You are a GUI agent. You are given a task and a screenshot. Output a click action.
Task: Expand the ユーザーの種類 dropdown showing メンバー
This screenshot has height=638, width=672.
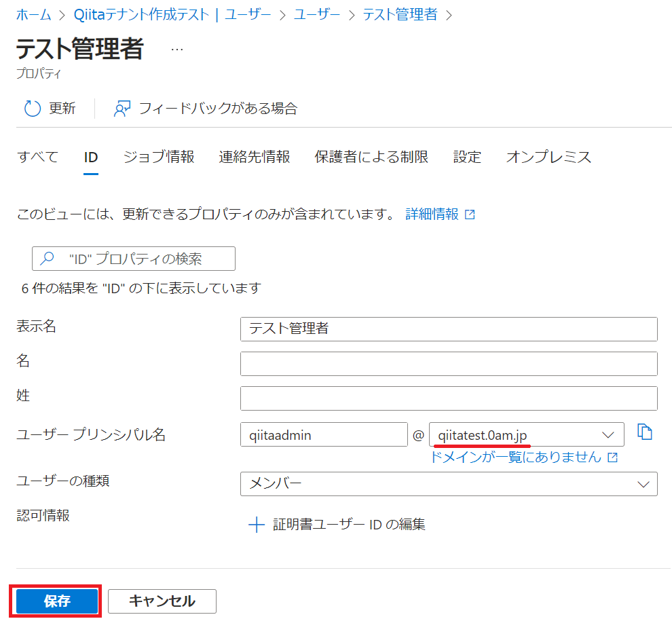point(449,484)
